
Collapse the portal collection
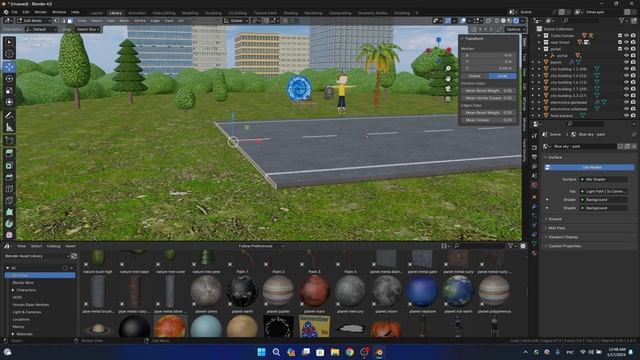pyautogui.click(x=539, y=49)
